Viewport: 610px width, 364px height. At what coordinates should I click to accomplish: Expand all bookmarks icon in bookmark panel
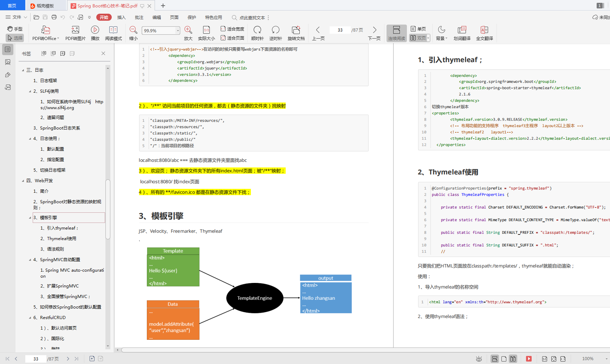[44, 53]
